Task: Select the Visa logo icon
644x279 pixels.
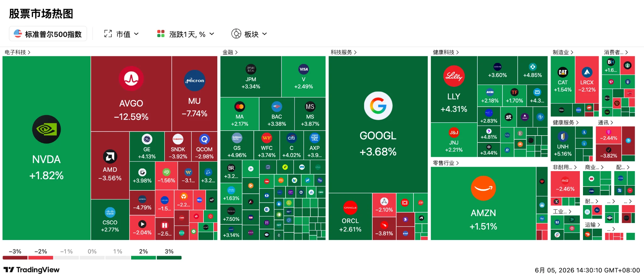Action: pos(303,69)
